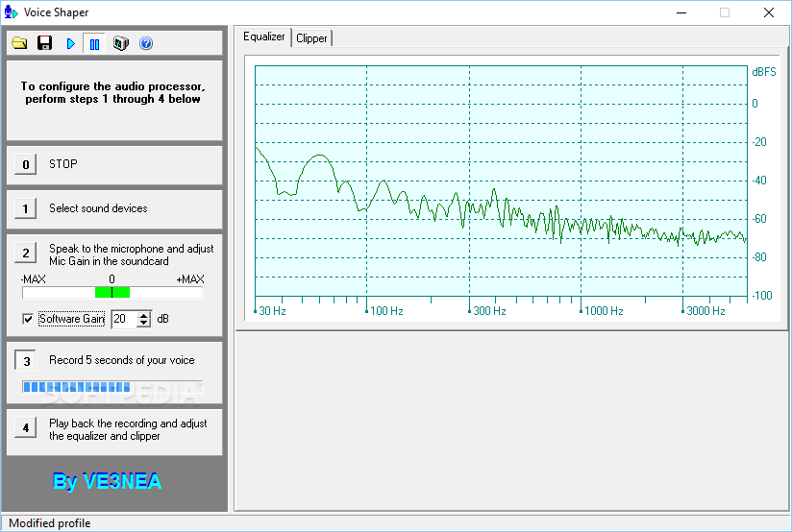Open a profile with the folder icon
This screenshot has height=532, width=792.
(19, 43)
